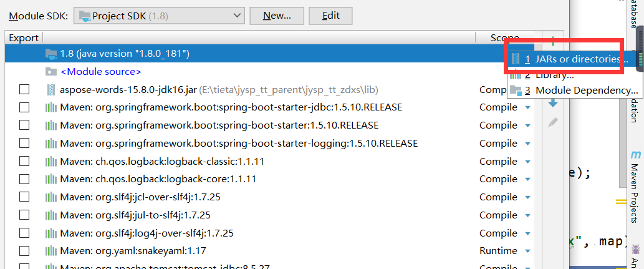Click the library icon of logback-core:1.1.11
The width and height of the screenshot is (644, 269).
click(x=51, y=179)
